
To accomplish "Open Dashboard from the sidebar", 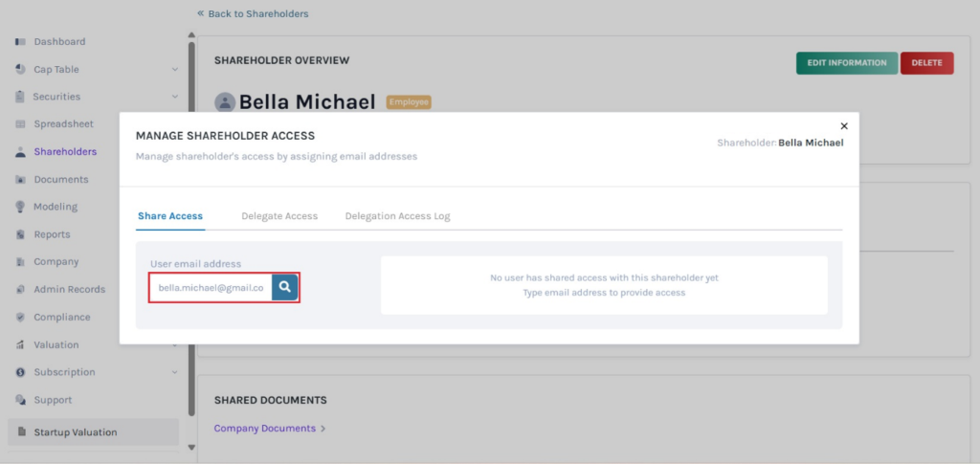I will coord(59,42).
